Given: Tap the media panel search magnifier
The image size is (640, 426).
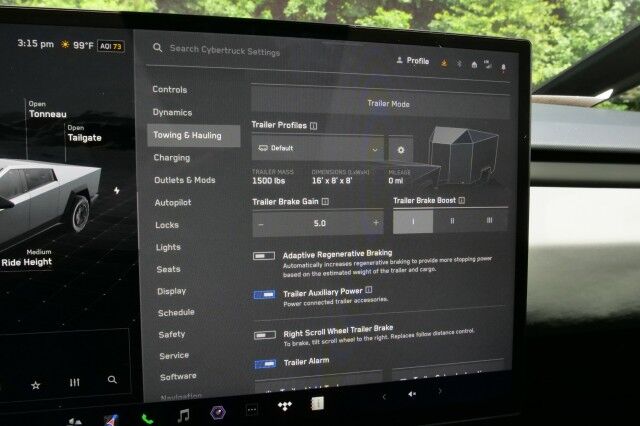Looking at the screenshot, I should 112,380.
